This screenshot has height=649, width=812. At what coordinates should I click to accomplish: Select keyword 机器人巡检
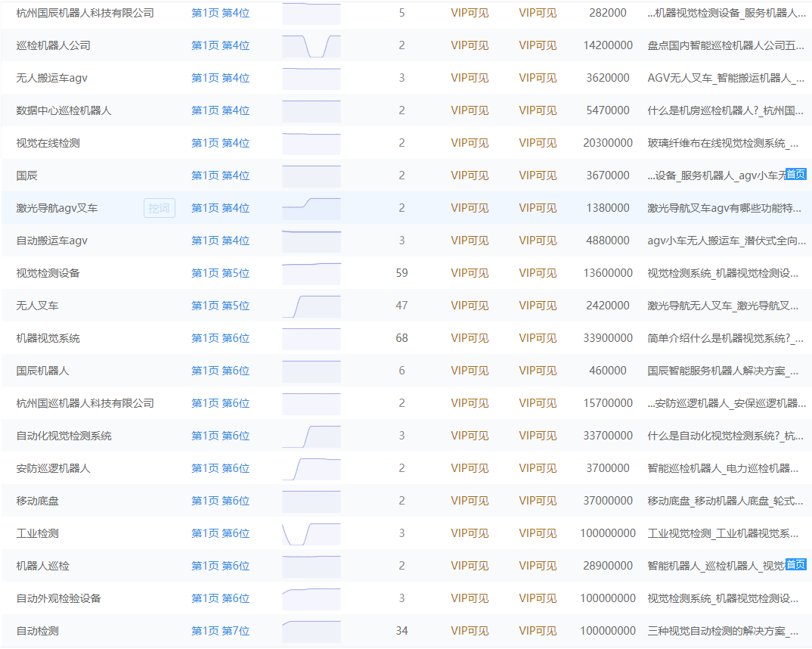(x=42, y=566)
